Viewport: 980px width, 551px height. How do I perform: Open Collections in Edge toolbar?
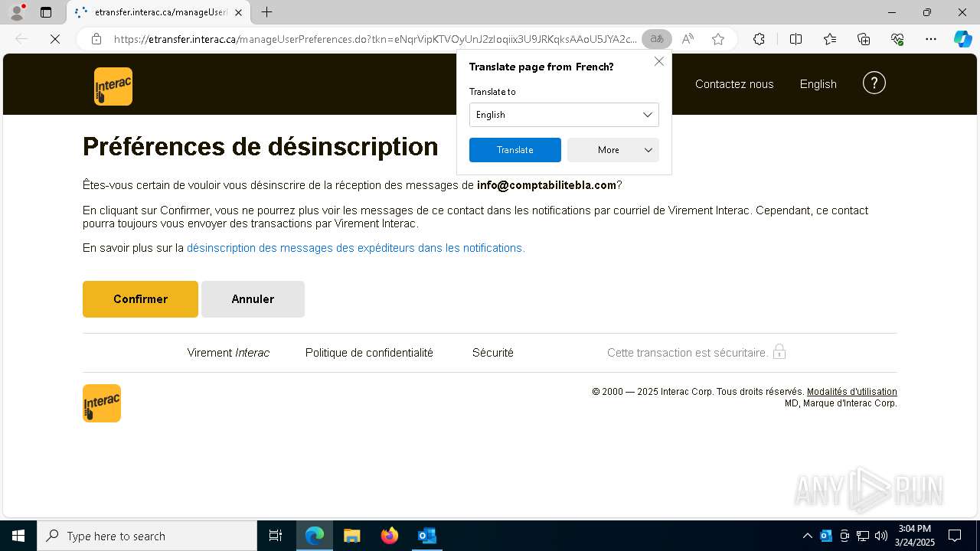(x=864, y=39)
